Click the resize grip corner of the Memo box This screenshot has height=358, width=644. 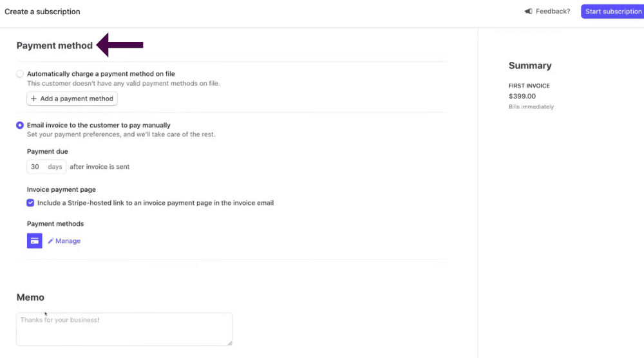[x=230, y=343]
